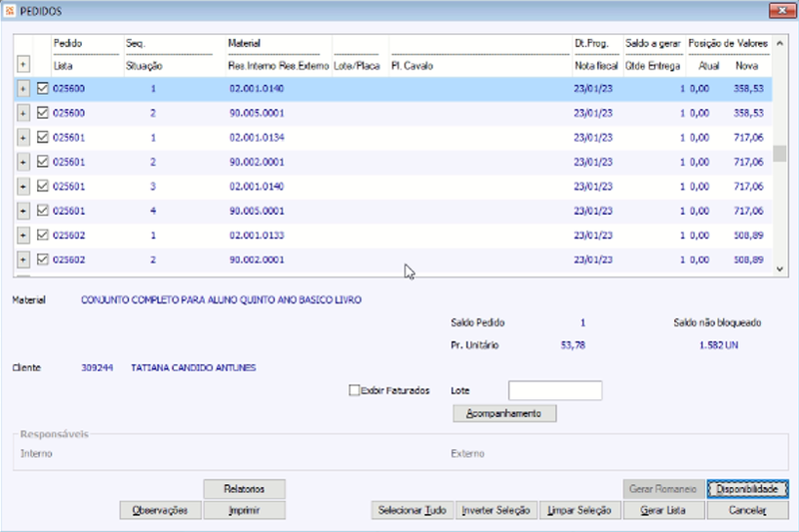Open Acompanhamento button

504,413
